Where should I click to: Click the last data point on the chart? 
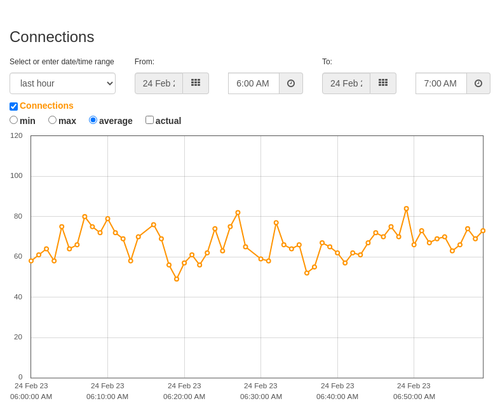pos(483,231)
